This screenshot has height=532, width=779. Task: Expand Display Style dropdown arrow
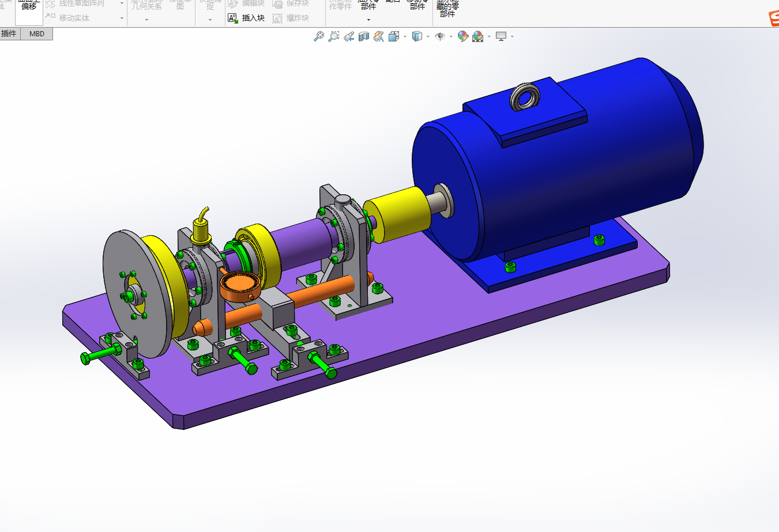coord(428,36)
